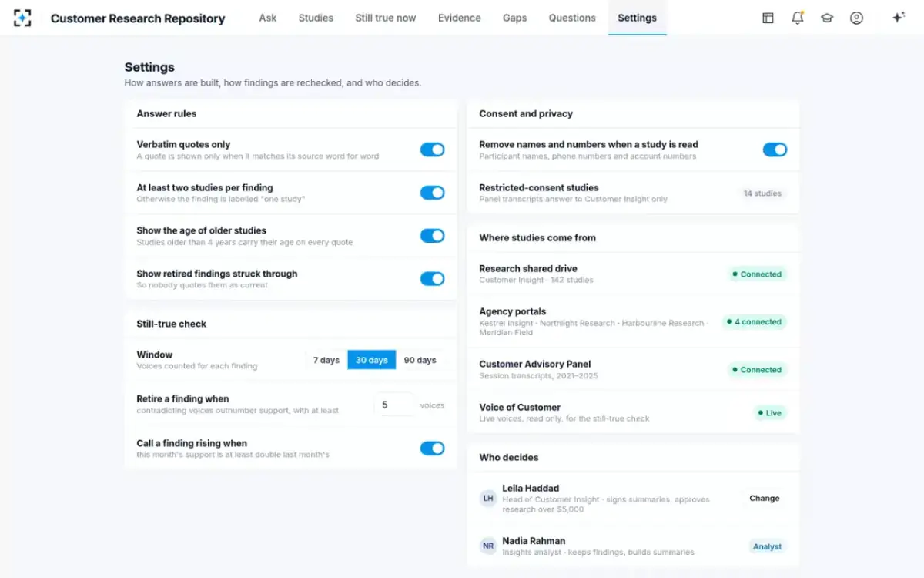
Task: Switch to the Gaps tab
Action: pyautogui.click(x=514, y=18)
